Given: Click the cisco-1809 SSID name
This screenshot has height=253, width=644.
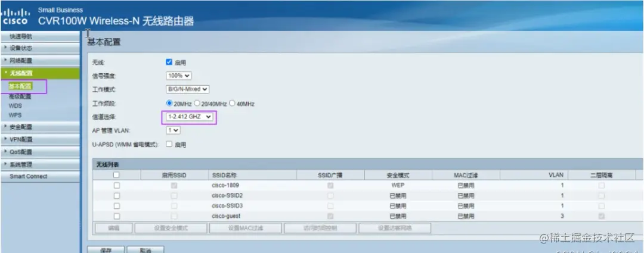Looking at the screenshot, I should tap(225, 185).
